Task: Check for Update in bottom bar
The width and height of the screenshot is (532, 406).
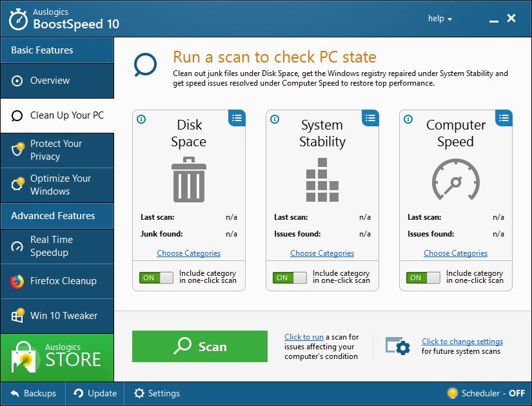Action: 95,394
